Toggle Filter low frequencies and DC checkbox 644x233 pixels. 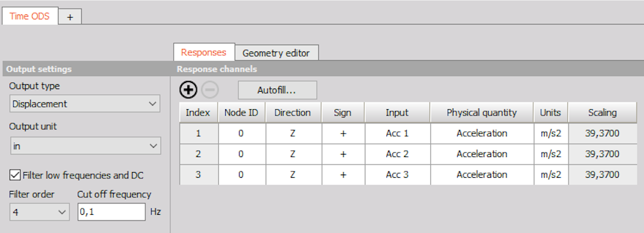15,175
